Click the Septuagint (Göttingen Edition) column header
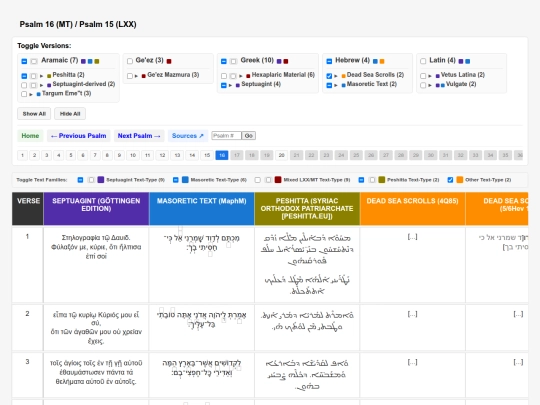This screenshot has width=540, height=405. click(x=96, y=209)
